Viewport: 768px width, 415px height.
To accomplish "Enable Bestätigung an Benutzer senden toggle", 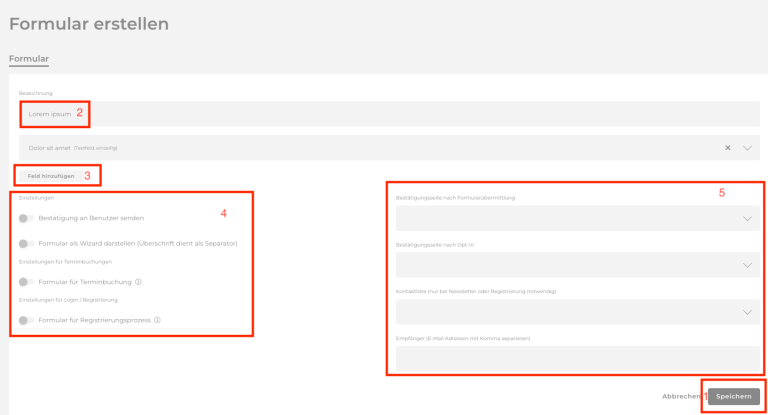I will [26, 217].
